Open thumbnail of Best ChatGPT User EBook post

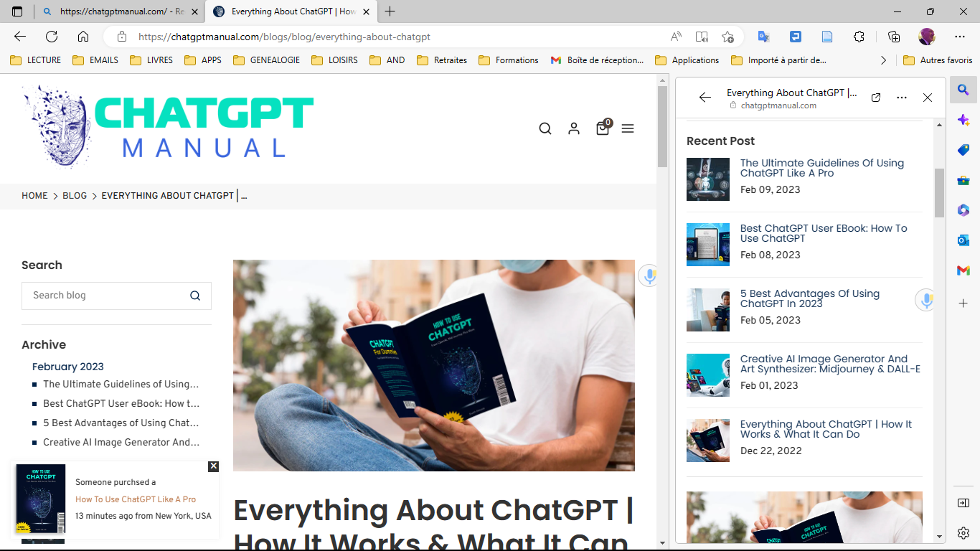pyautogui.click(x=708, y=245)
